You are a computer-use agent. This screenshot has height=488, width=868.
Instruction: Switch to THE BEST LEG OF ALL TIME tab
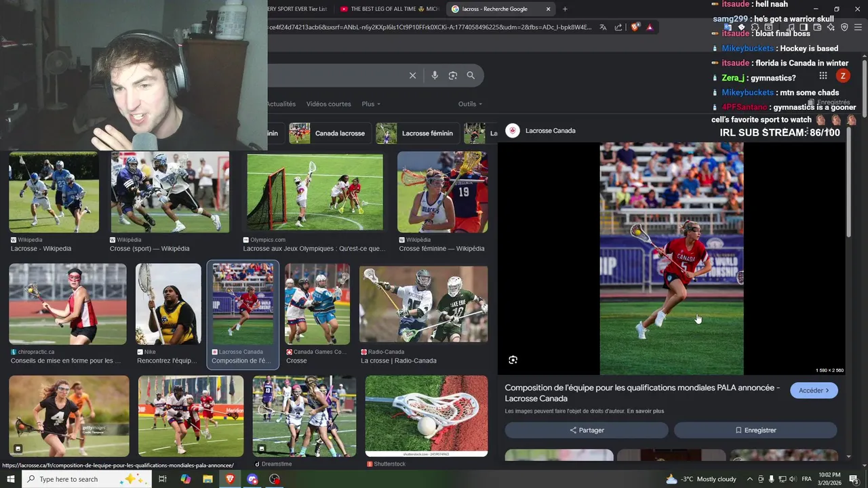coord(389,9)
